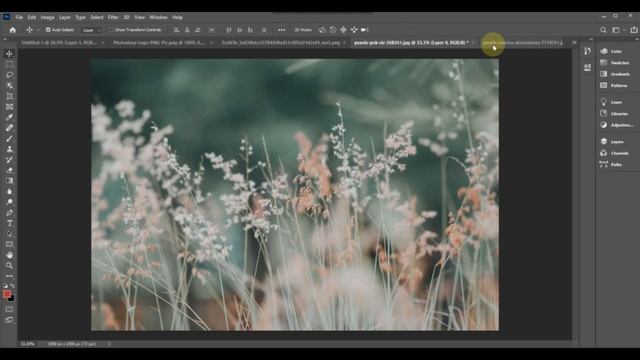640x360 pixels.
Task: Toggle Show Transform Controls checkbox
Action: (x=111, y=30)
